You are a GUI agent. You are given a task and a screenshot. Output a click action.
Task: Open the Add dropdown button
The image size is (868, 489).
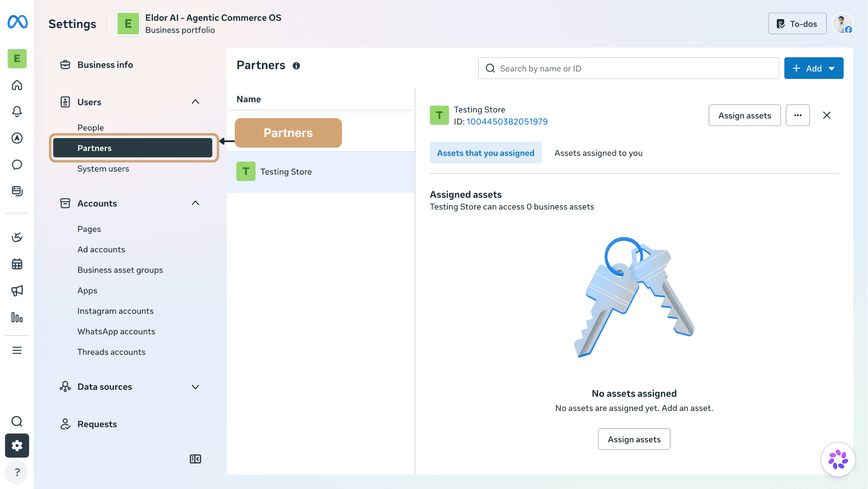coord(814,68)
